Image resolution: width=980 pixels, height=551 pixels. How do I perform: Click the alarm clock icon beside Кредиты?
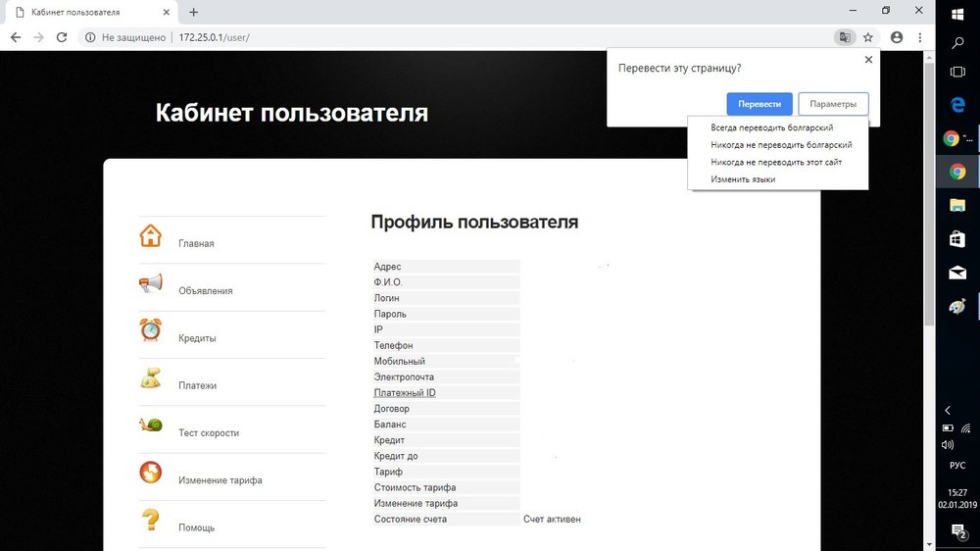tap(151, 330)
